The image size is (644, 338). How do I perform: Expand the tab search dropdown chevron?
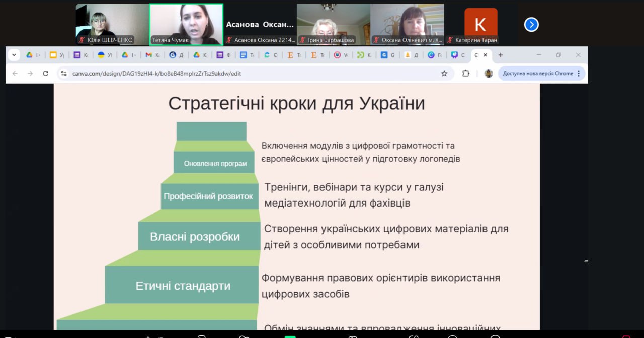tap(14, 55)
